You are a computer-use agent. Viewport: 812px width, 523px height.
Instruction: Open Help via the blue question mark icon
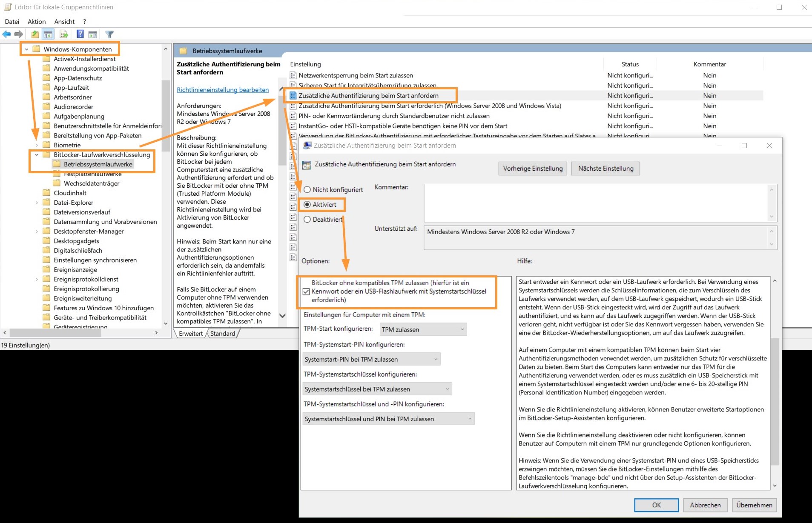80,34
